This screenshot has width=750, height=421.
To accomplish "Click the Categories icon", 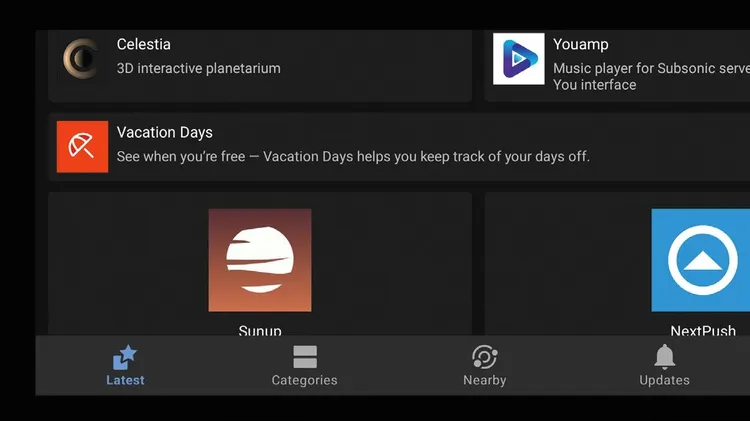I will click(305, 357).
